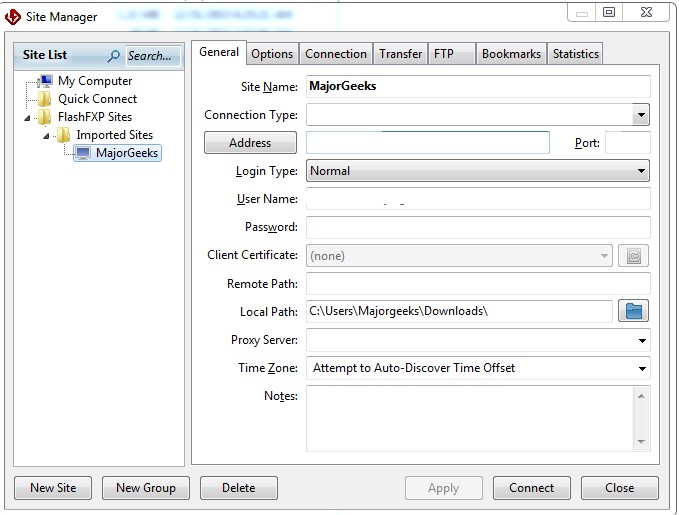This screenshot has width=679, height=515.
Task: Click the MajorGeeks site monitor icon
Action: click(x=83, y=153)
